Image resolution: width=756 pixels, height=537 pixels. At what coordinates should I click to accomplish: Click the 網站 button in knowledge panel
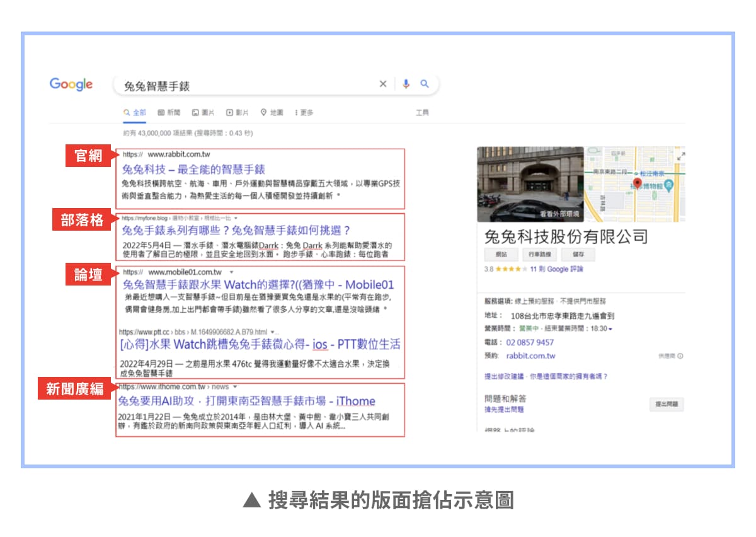click(x=501, y=255)
